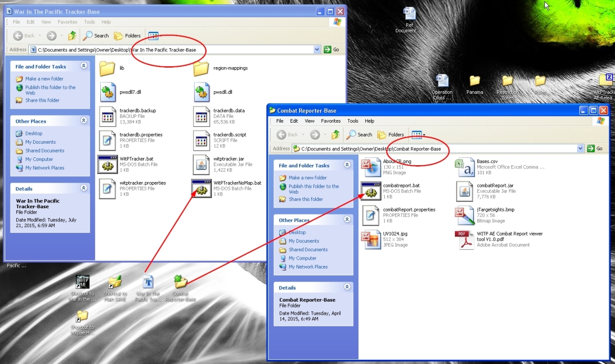Select the pwsdll7.dll file icon
The height and width of the screenshot is (364, 615).
click(108, 92)
